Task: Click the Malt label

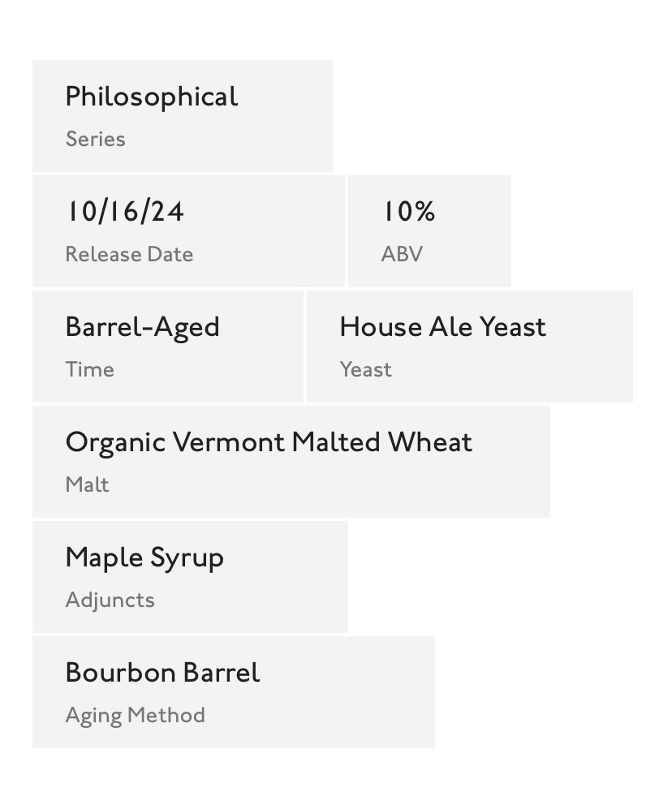Action: coord(88,484)
